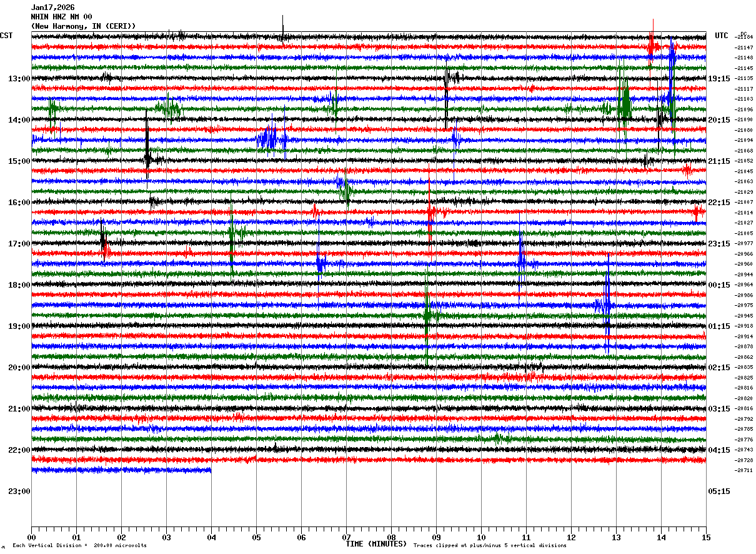Screen dimensions: 756x554
Task: Click DC offset value "-20918"
Action: [x=744, y=326]
